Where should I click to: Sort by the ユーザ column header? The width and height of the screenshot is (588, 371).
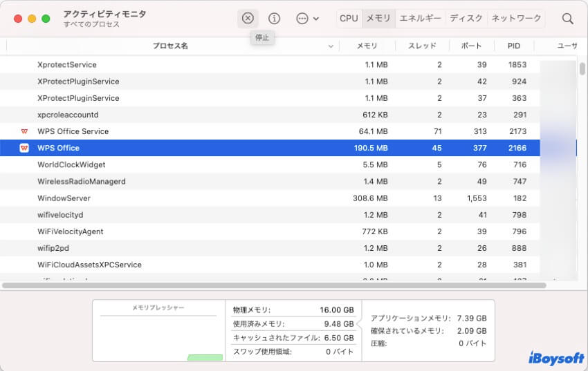click(567, 46)
